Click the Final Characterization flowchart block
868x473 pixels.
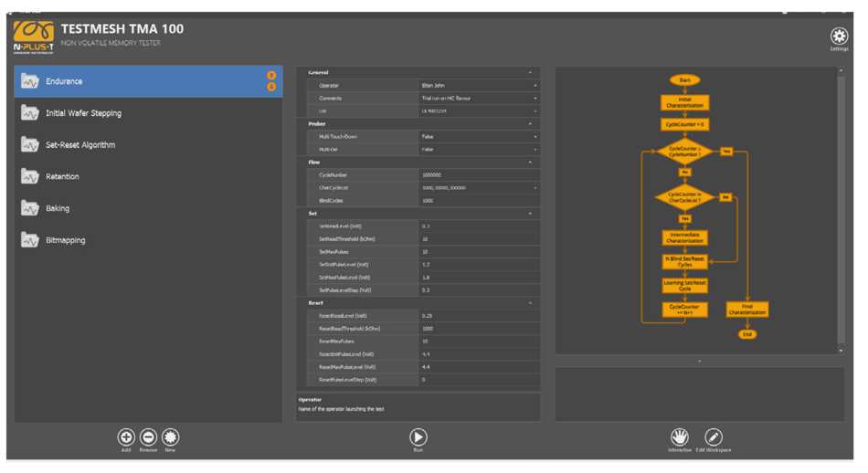746,310
